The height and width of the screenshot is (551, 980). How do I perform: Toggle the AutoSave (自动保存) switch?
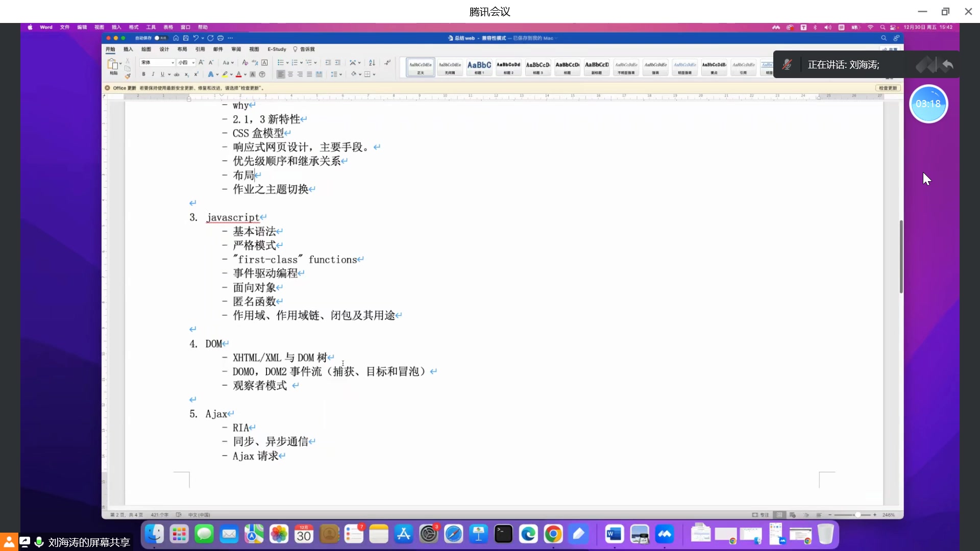(x=160, y=38)
